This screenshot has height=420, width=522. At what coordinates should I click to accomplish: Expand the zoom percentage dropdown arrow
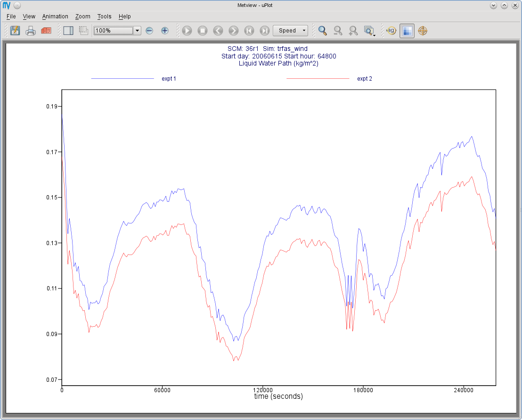137,31
